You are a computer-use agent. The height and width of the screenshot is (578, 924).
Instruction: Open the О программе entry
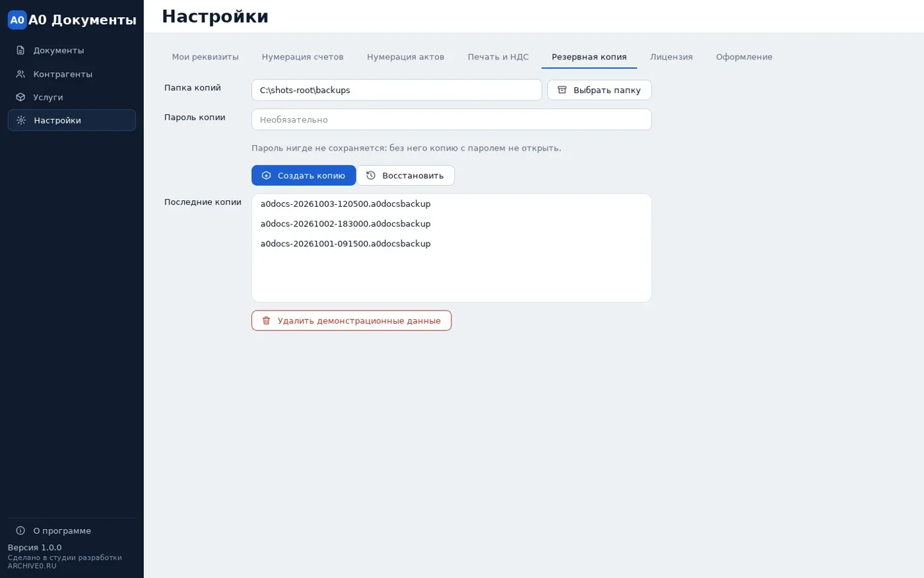pyautogui.click(x=72, y=530)
